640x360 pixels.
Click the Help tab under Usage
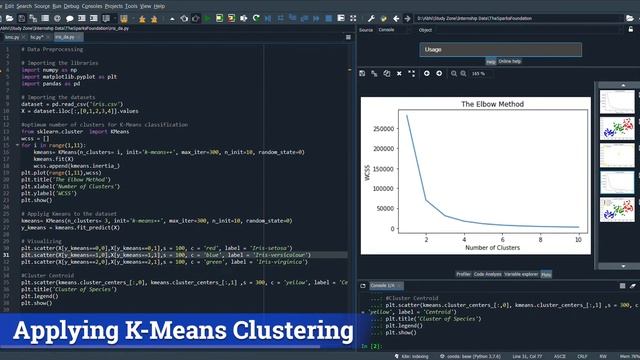point(491,62)
